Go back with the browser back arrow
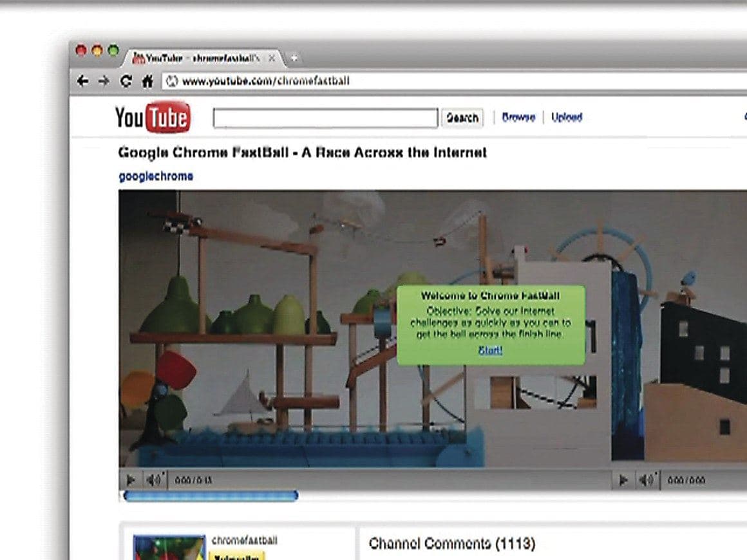 coord(82,81)
